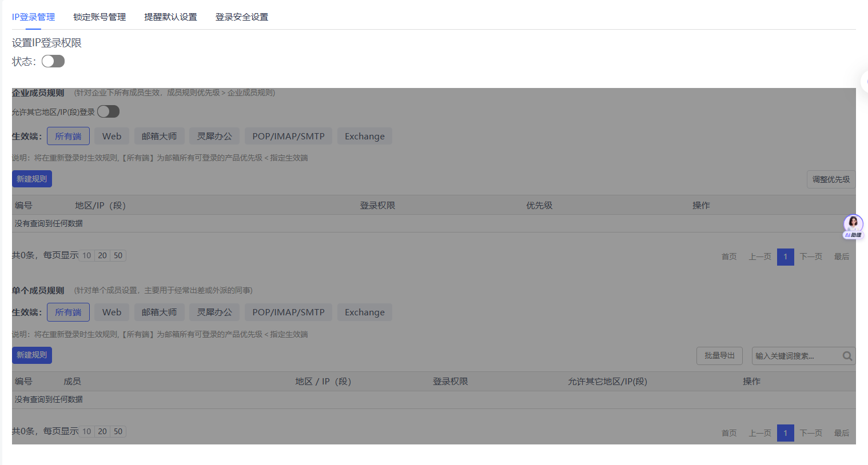Viewport: 868px width, 465px height.
Task: Click the 批量导出 button
Action: point(719,355)
